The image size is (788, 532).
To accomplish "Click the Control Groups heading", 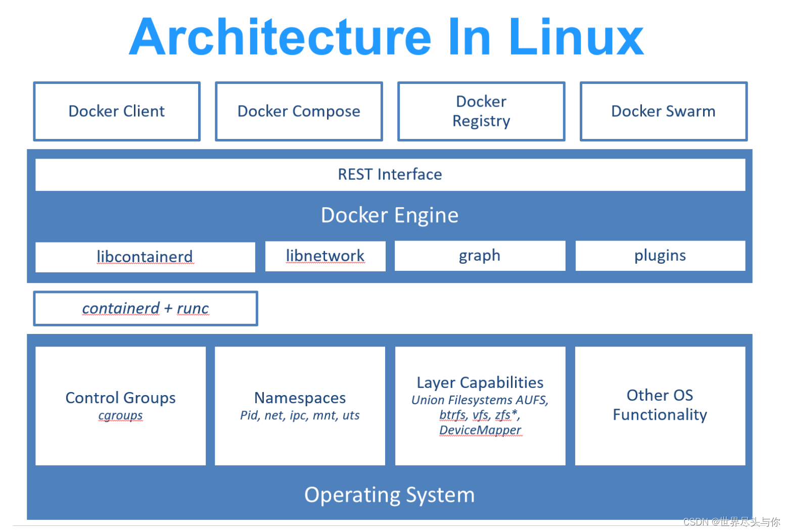I will (121, 398).
